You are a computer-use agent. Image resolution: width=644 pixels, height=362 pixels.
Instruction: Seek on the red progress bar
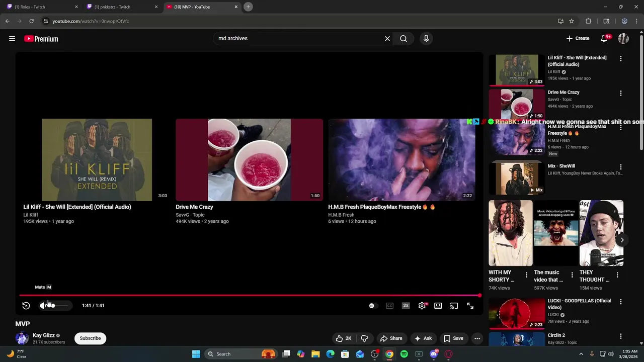click(250, 296)
